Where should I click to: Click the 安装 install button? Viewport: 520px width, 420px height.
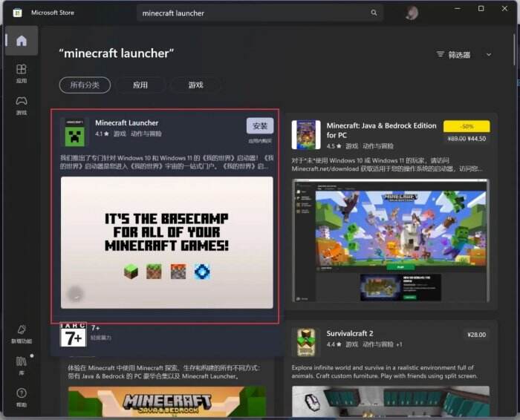click(x=260, y=126)
